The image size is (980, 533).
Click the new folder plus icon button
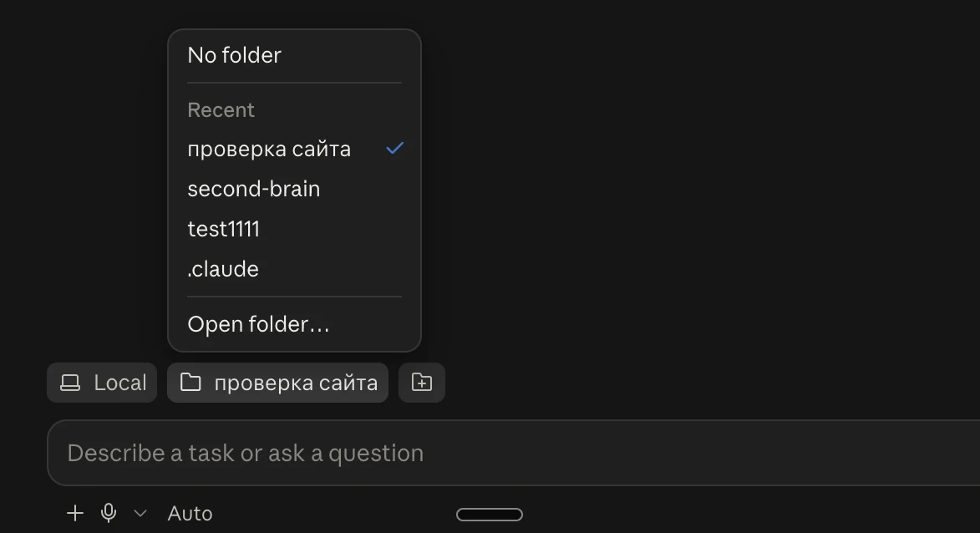tap(422, 383)
